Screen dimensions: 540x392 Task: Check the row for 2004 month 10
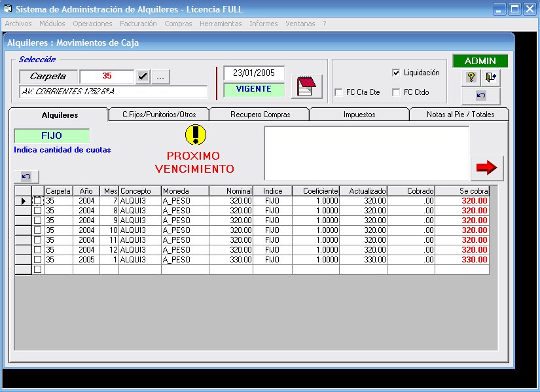coord(38,230)
